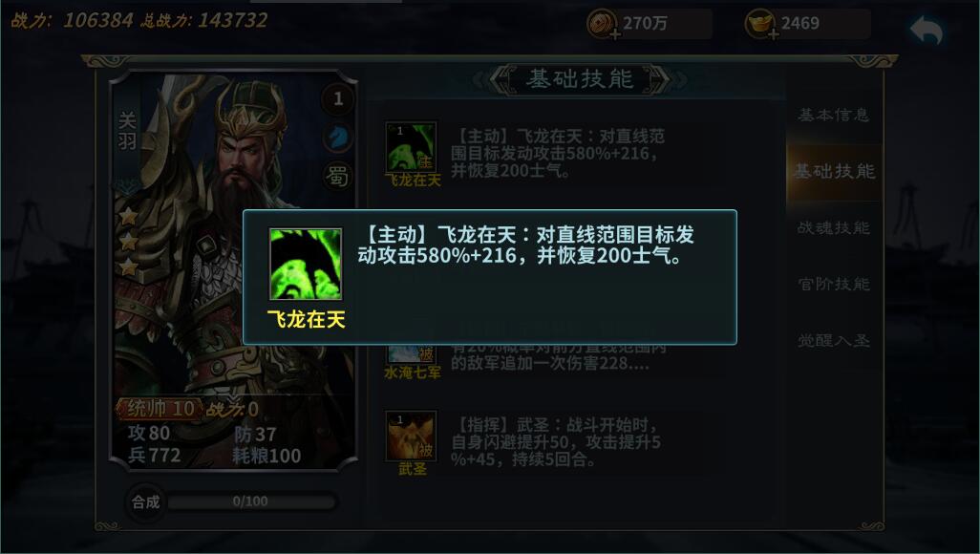Tap the 武圣 skill icon
980x554 pixels.
coord(411,436)
